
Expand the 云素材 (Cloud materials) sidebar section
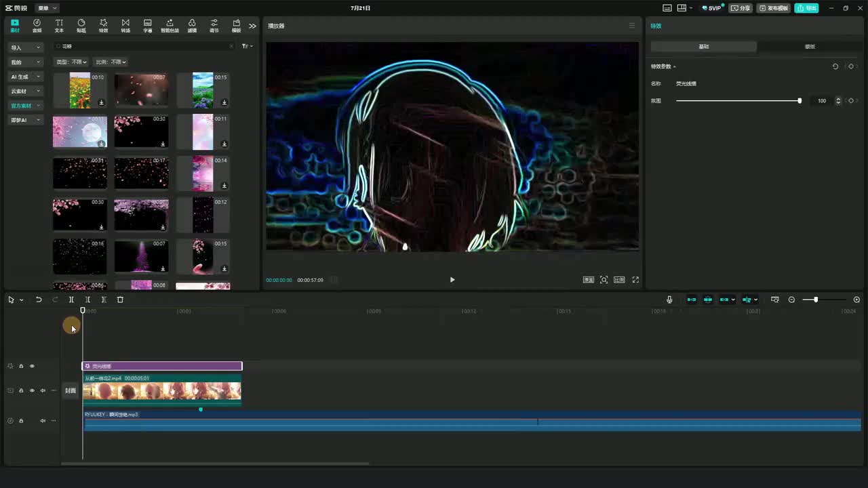[x=25, y=91]
